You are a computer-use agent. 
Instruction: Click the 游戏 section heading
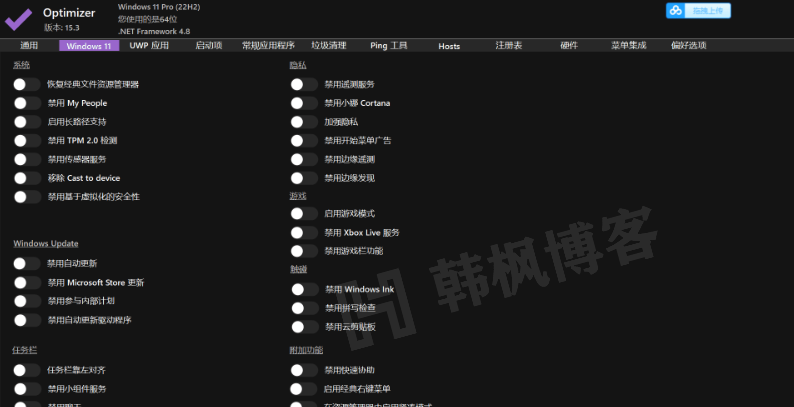[x=298, y=196]
